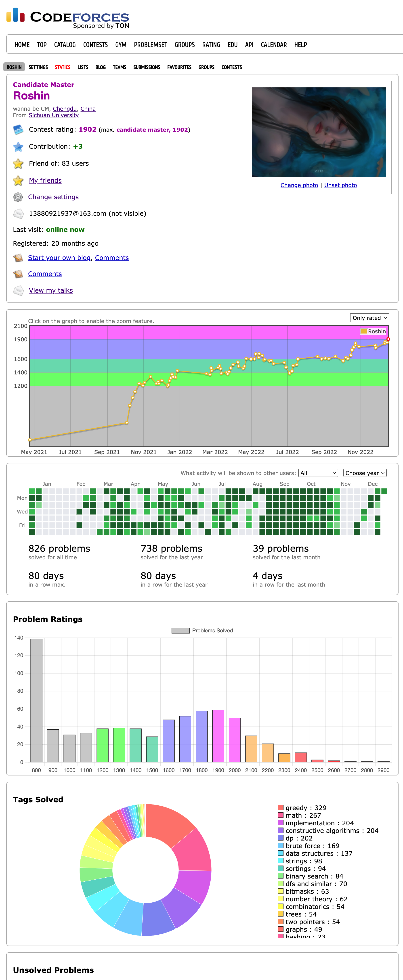Open the HELP menu item
The image size is (403, 980).
click(301, 44)
